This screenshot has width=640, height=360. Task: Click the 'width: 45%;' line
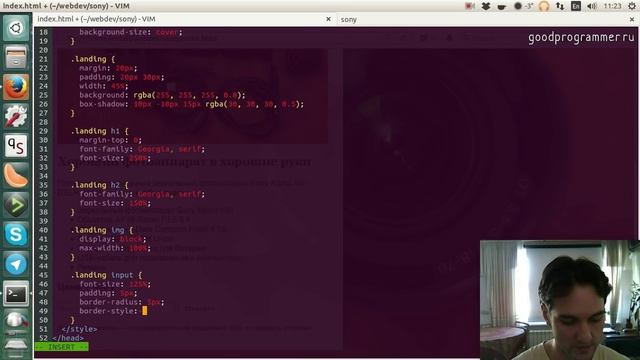point(104,86)
